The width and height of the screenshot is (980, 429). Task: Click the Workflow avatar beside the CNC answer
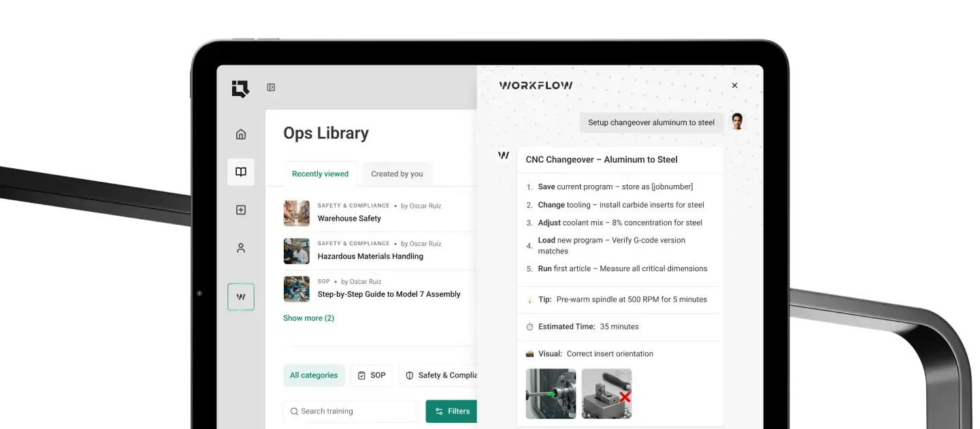click(x=503, y=155)
